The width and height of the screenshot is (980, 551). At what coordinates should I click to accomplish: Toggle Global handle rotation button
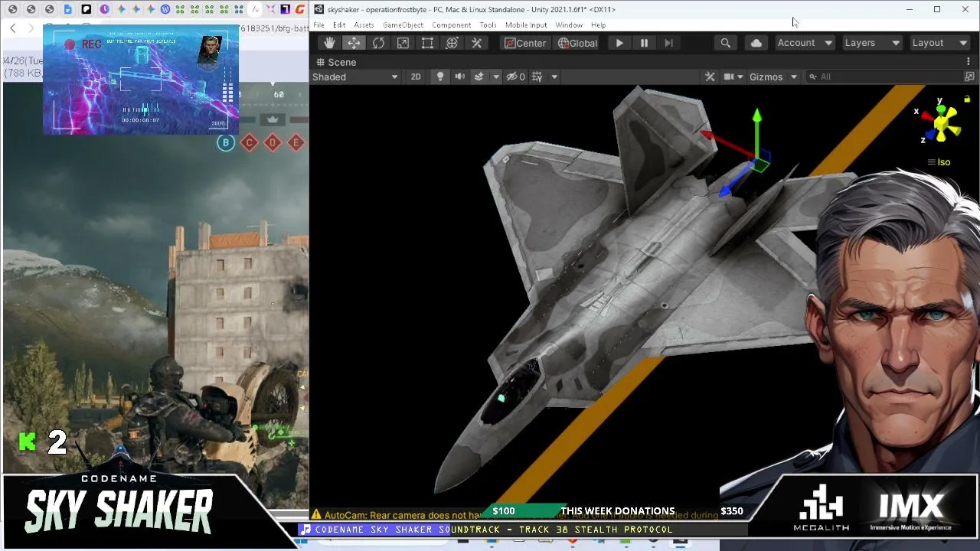click(x=577, y=43)
